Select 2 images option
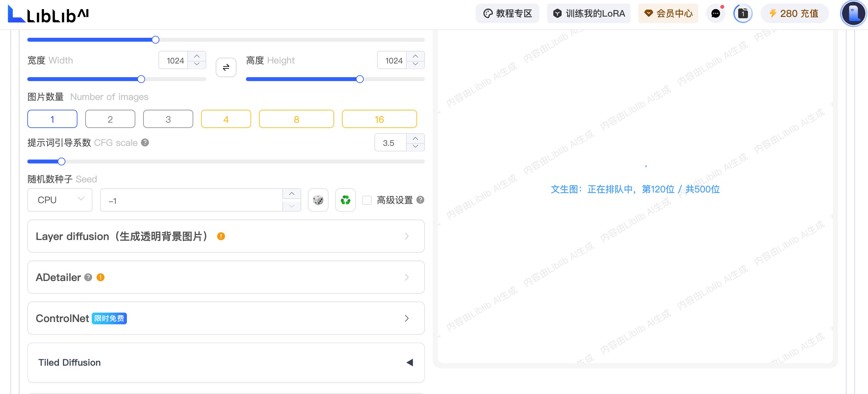The image size is (868, 394). point(110,119)
